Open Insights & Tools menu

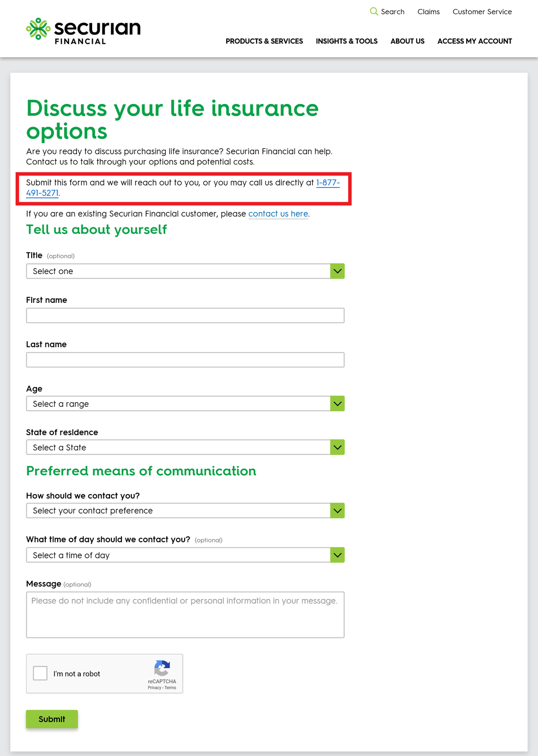[347, 41]
